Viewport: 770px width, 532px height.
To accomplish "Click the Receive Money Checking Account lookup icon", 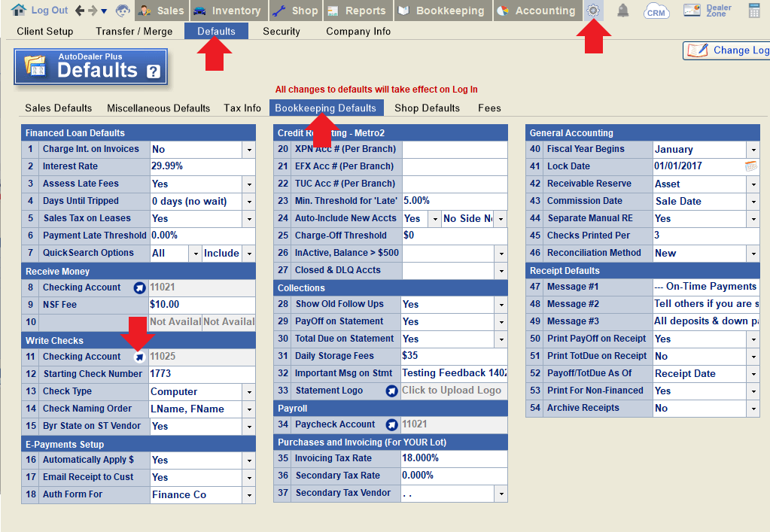I will pyautogui.click(x=139, y=287).
